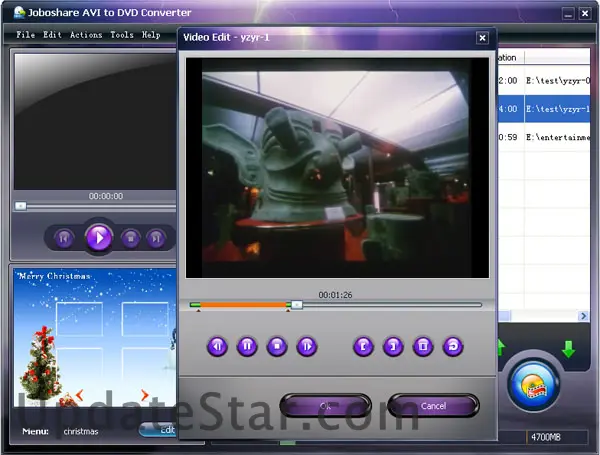
Task: Step to the next frame in Video Edit
Action: tap(306, 347)
